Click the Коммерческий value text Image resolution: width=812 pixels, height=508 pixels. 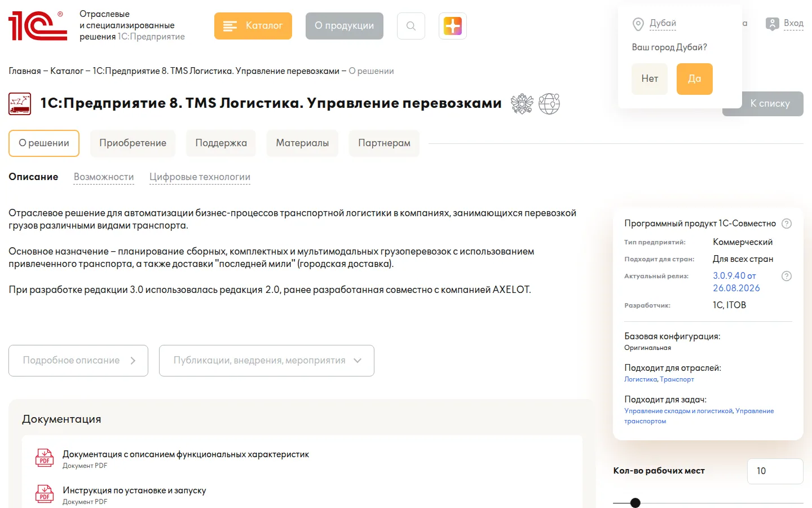[x=743, y=242]
